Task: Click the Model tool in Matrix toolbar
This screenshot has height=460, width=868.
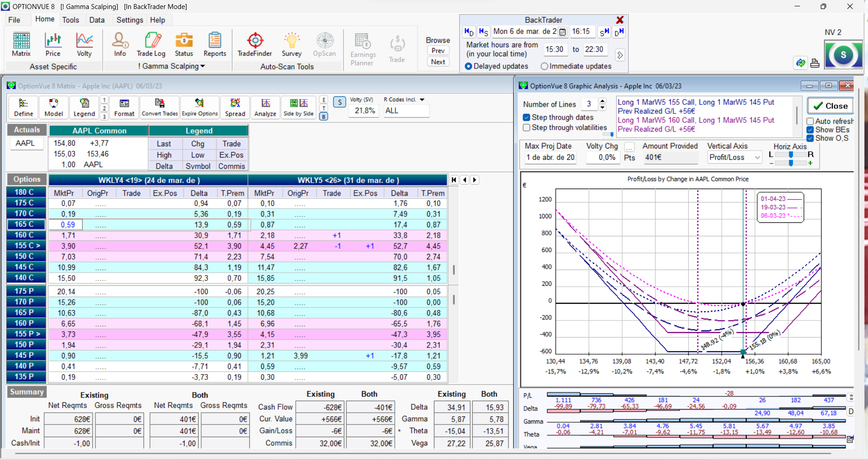Action: click(54, 108)
